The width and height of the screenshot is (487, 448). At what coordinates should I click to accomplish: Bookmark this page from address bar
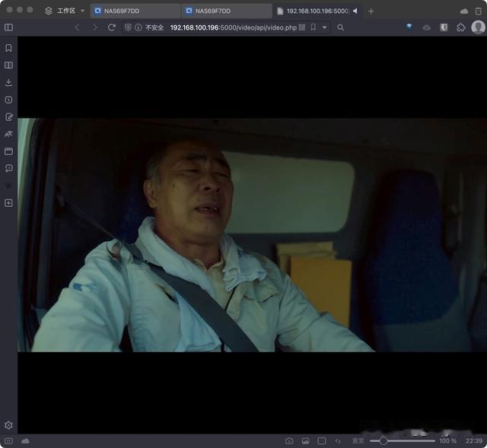click(x=313, y=27)
